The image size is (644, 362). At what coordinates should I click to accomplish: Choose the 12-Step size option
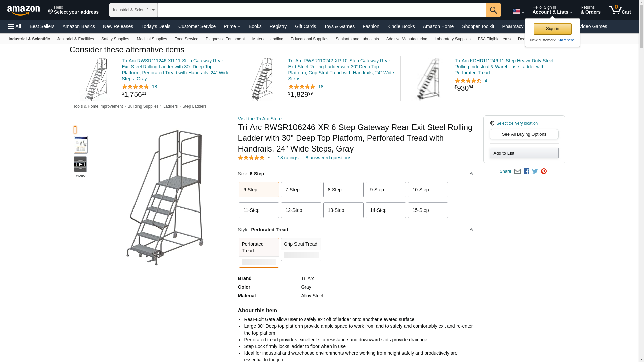point(301,210)
